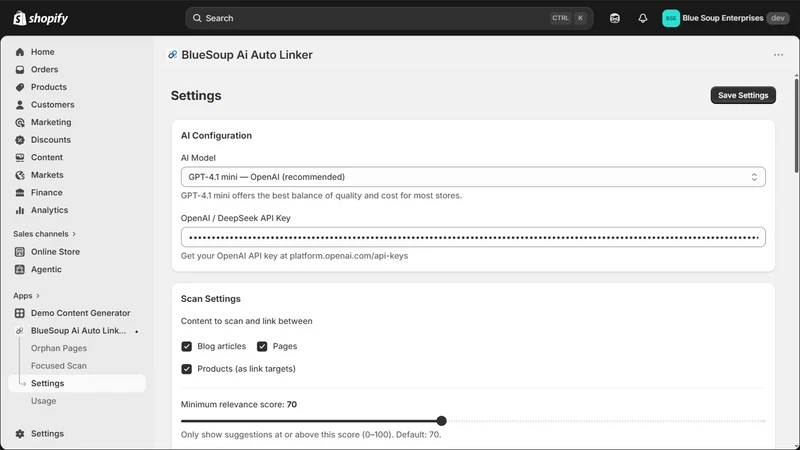Click Save Settings button
Viewport: 800px width, 450px height.
(743, 95)
